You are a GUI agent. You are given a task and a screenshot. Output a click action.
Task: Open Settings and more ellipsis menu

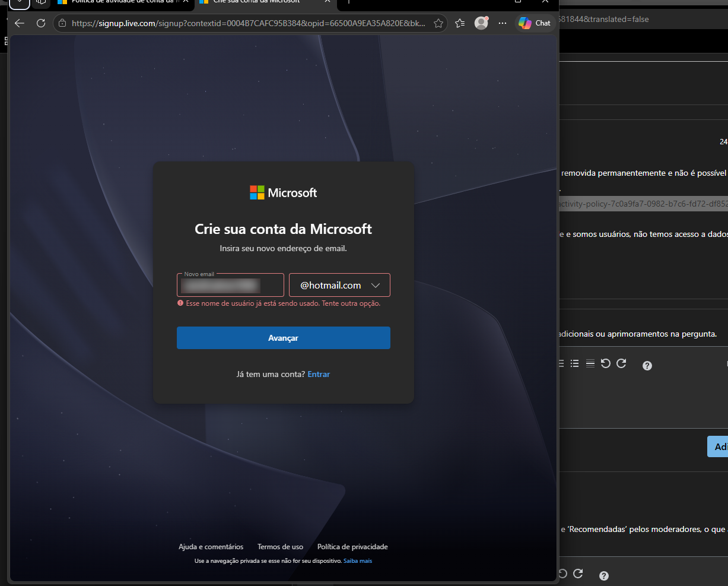503,23
